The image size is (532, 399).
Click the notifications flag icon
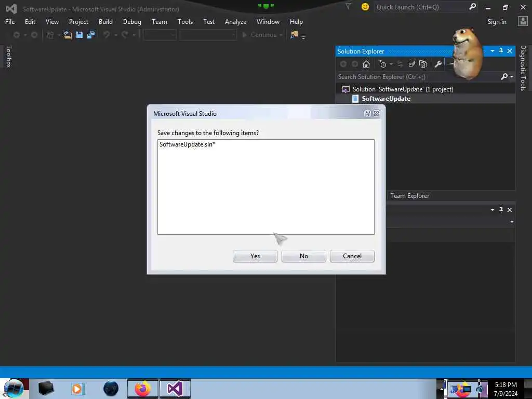348,6
